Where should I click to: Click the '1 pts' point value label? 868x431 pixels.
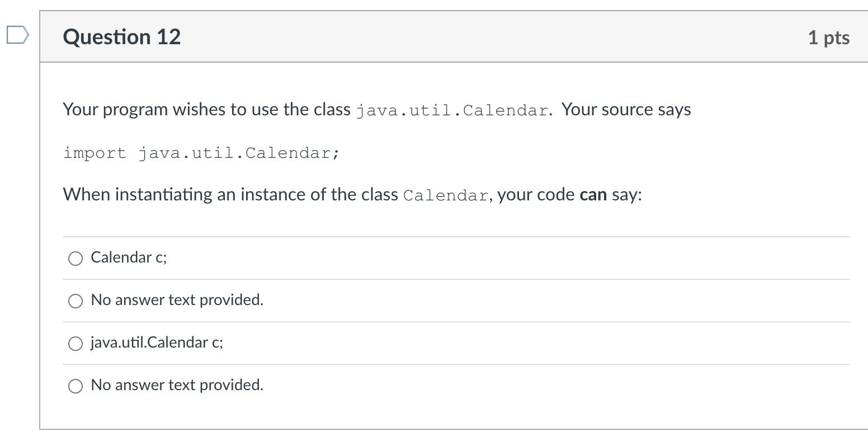[830, 36]
